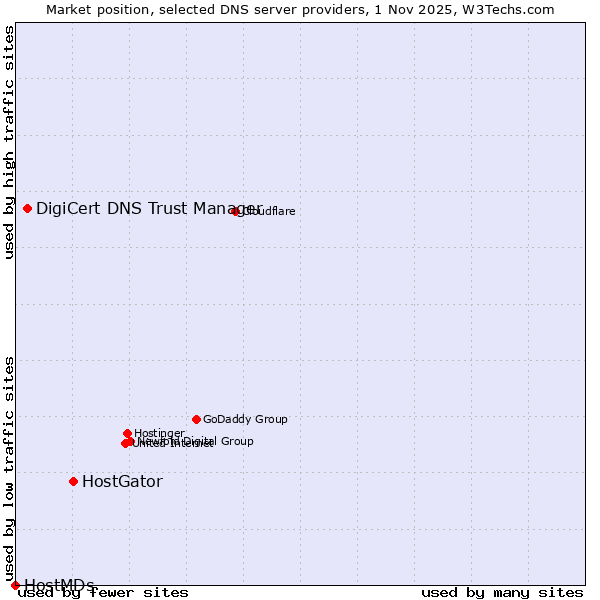Click the DigiCert DNS Trust Manager label
This screenshot has width=600, height=600.
pos(148,208)
